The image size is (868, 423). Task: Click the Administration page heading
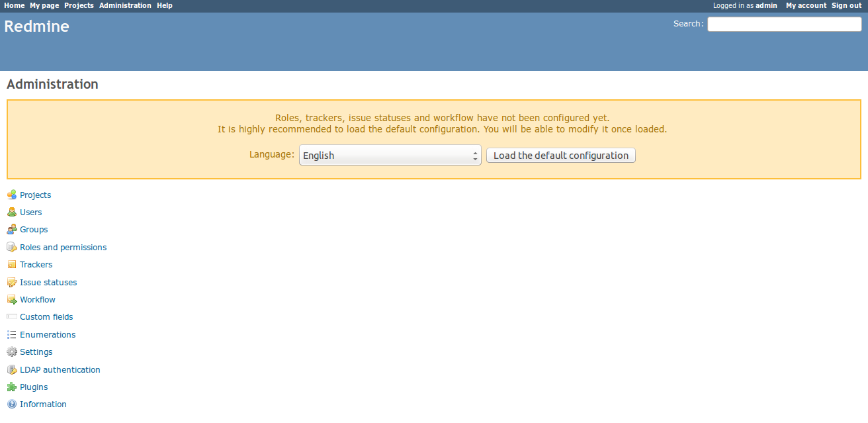[52, 84]
